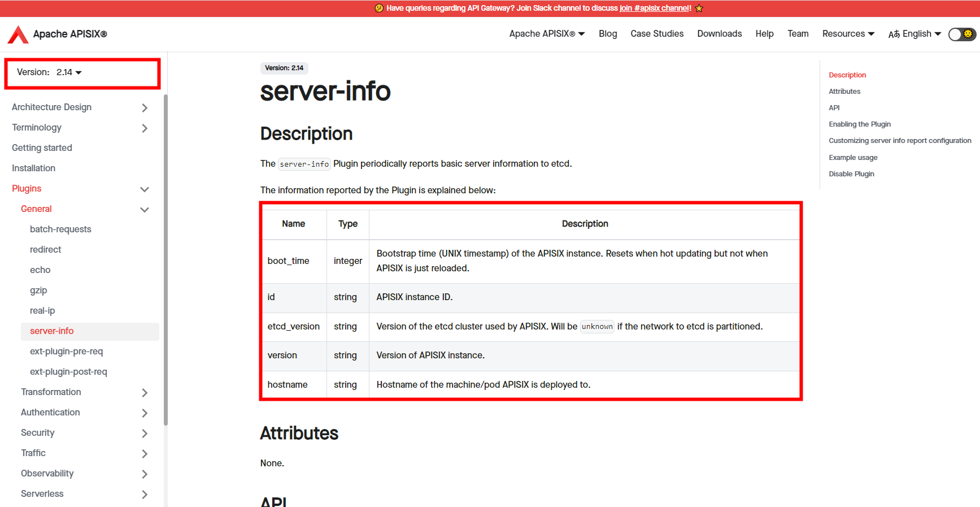
Task: Select server-info in the sidebar
Action: tap(90, 331)
